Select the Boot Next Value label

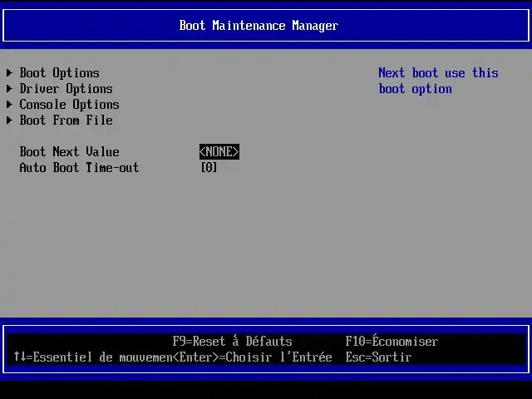click(69, 151)
